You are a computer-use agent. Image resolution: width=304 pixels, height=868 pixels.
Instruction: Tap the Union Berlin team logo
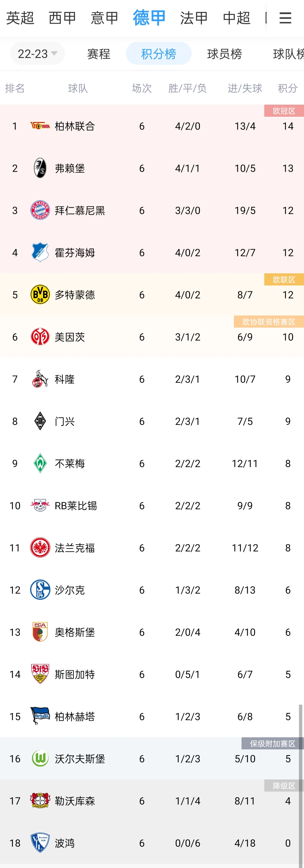click(40, 126)
